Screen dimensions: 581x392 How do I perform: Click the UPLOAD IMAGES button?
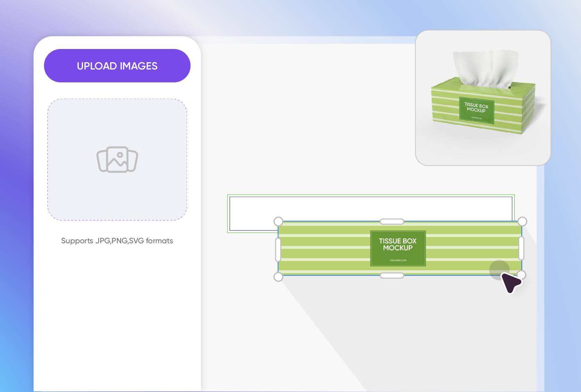[117, 65]
